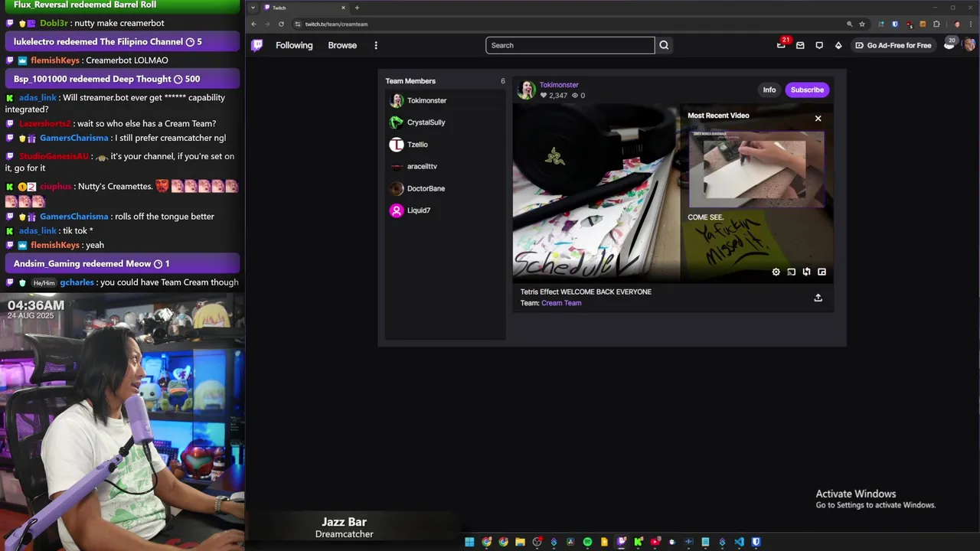The height and width of the screenshot is (551, 980).
Task: Open the Get Bits diamond icon
Action: point(838,45)
